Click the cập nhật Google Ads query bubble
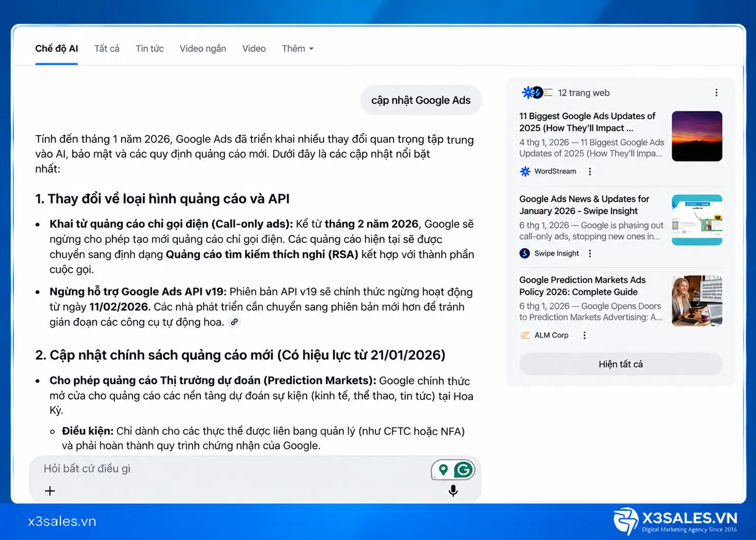 click(x=421, y=100)
